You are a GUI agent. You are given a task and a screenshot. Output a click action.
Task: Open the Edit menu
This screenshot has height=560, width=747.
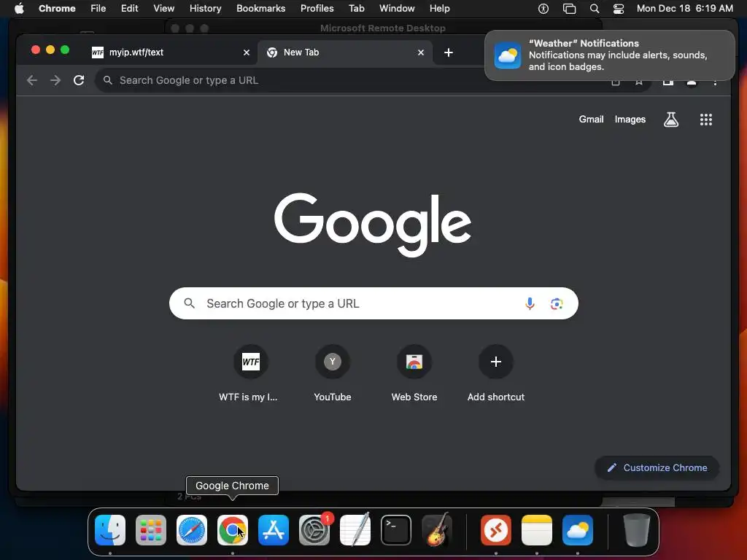click(x=129, y=8)
